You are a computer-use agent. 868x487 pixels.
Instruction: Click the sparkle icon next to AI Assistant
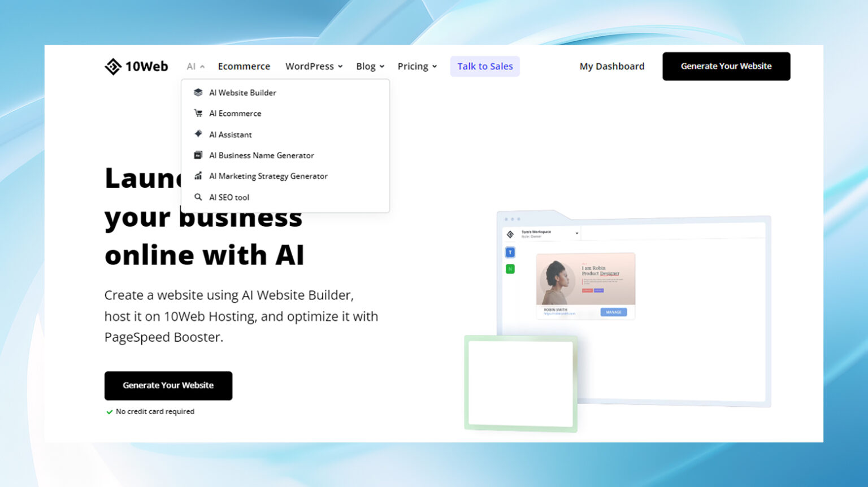point(198,134)
